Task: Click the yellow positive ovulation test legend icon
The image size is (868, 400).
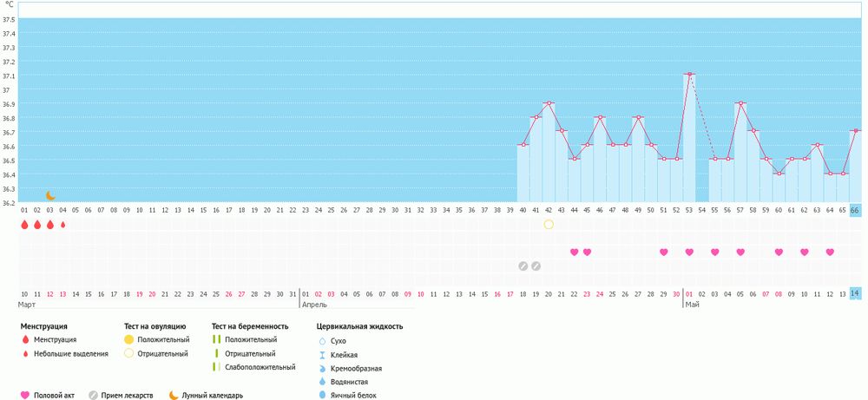Action: (x=129, y=339)
